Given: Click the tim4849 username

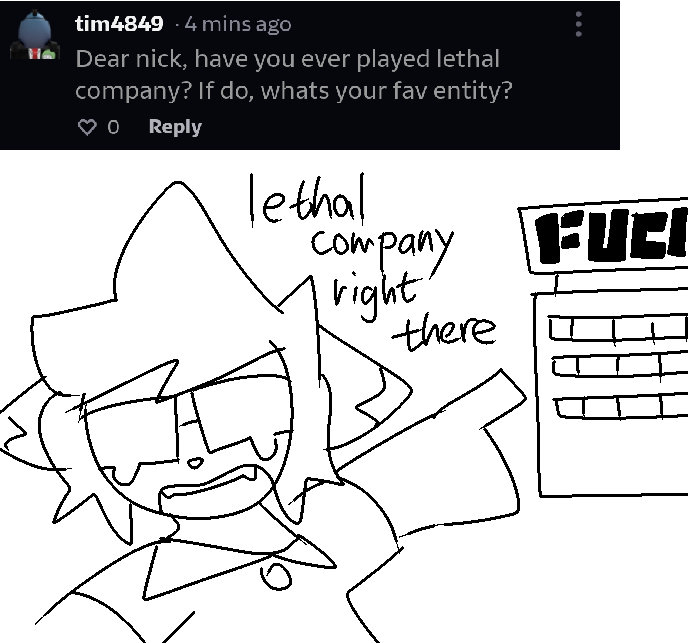Looking at the screenshot, I should [119, 23].
